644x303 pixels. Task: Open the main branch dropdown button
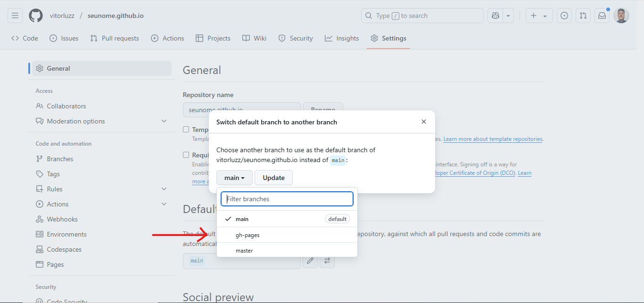[234, 178]
